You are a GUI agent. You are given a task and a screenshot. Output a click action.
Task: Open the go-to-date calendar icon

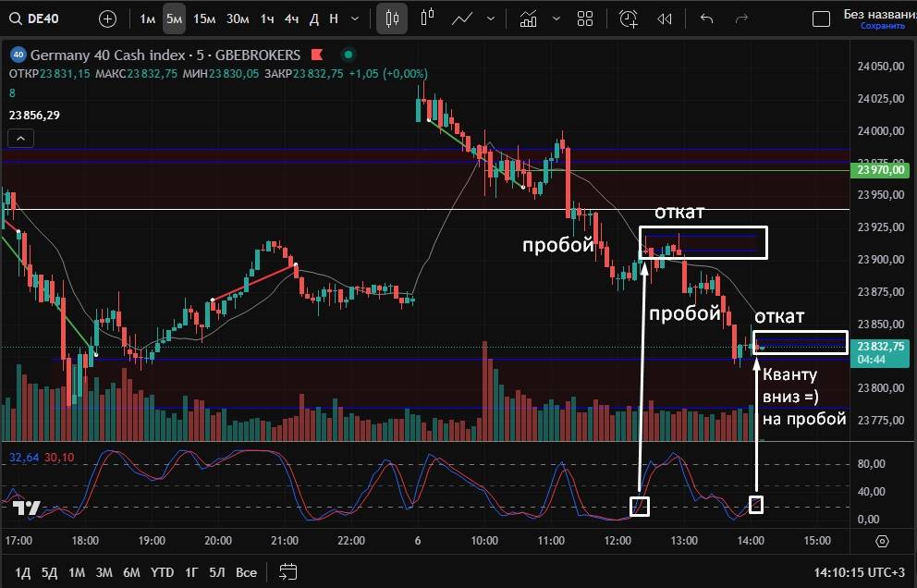tap(288, 572)
